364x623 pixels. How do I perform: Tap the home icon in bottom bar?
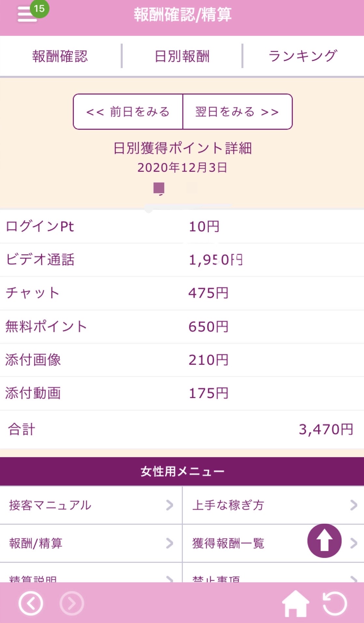(295, 603)
